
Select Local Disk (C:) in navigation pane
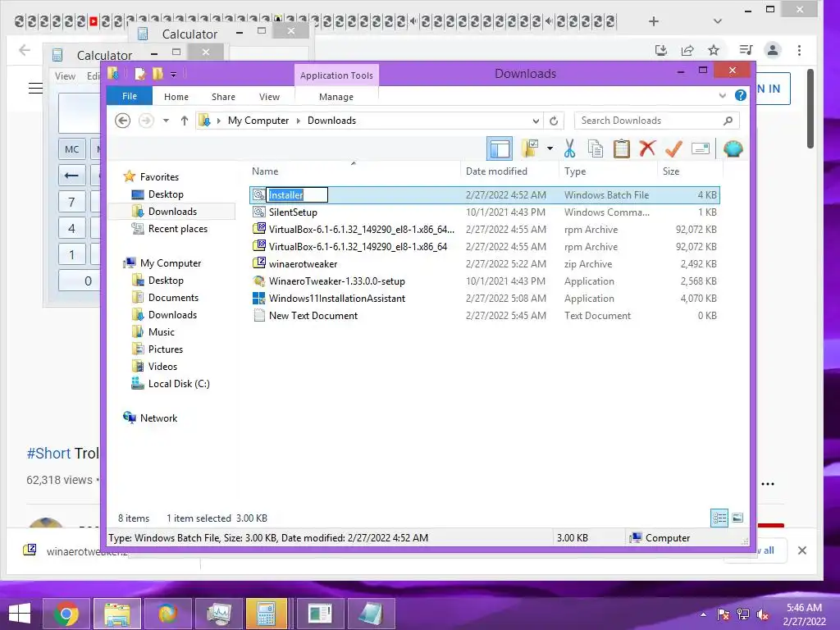point(178,384)
